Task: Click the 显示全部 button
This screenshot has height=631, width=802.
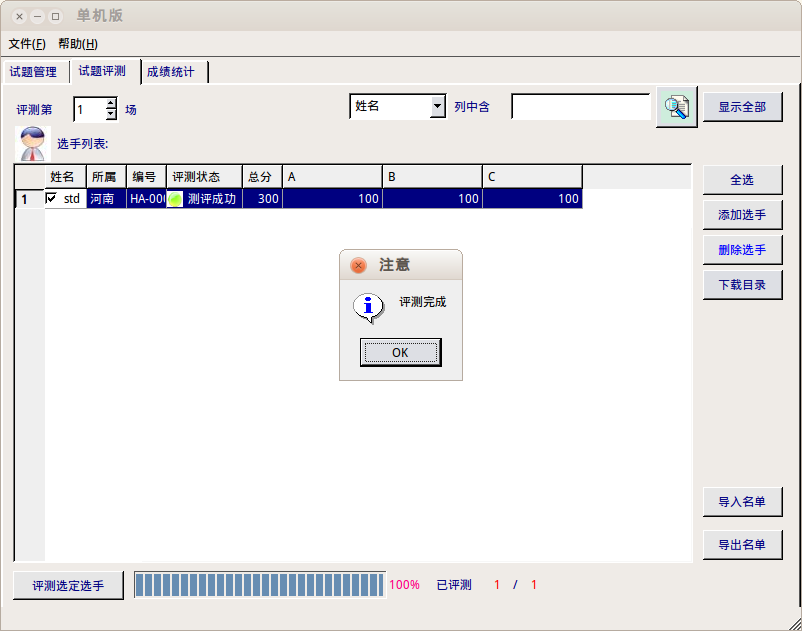Action: pyautogui.click(x=742, y=107)
